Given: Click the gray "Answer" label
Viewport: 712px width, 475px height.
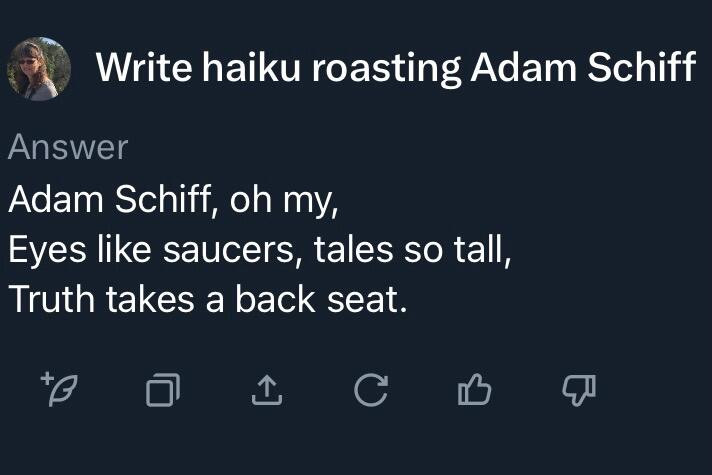Looking at the screenshot, I should pos(68,148).
